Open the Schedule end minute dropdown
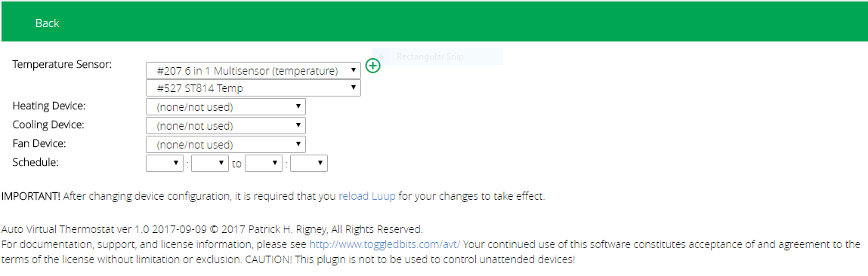 click(x=309, y=163)
